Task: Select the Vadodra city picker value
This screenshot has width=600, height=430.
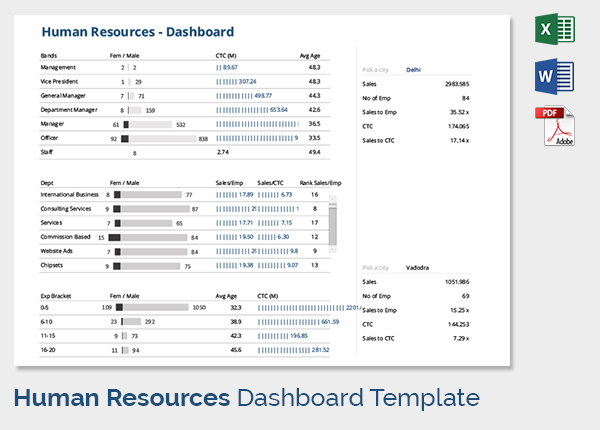Action: 419,268
